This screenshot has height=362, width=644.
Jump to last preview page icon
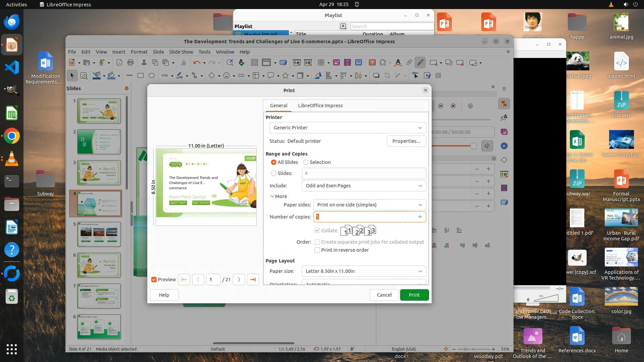click(x=253, y=280)
